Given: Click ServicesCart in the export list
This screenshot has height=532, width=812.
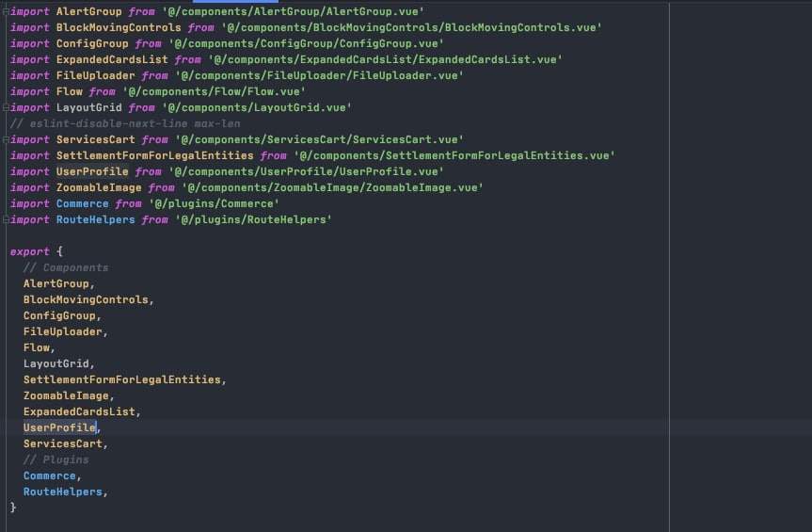Looking at the screenshot, I should pos(63,443).
